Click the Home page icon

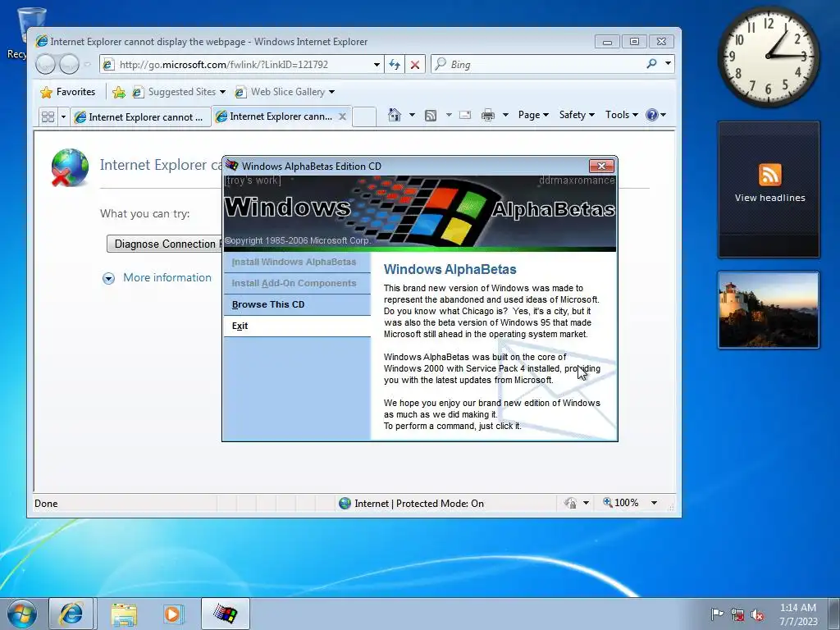click(x=395, y=115)
